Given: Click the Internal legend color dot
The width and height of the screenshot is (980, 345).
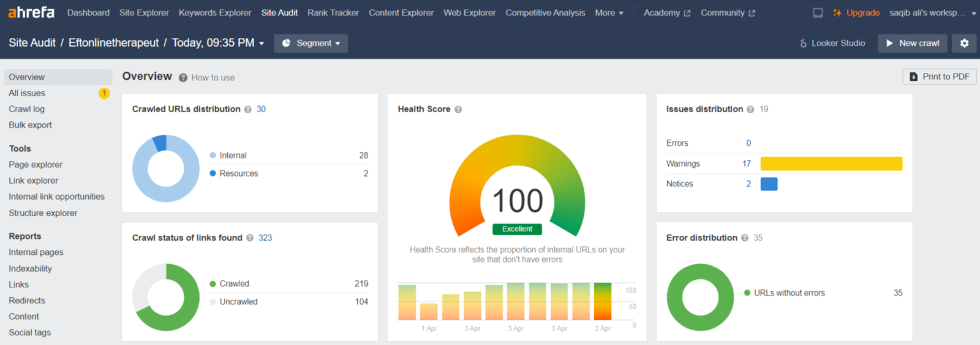Looking at the screenshot, I should [x=213, y=156].
